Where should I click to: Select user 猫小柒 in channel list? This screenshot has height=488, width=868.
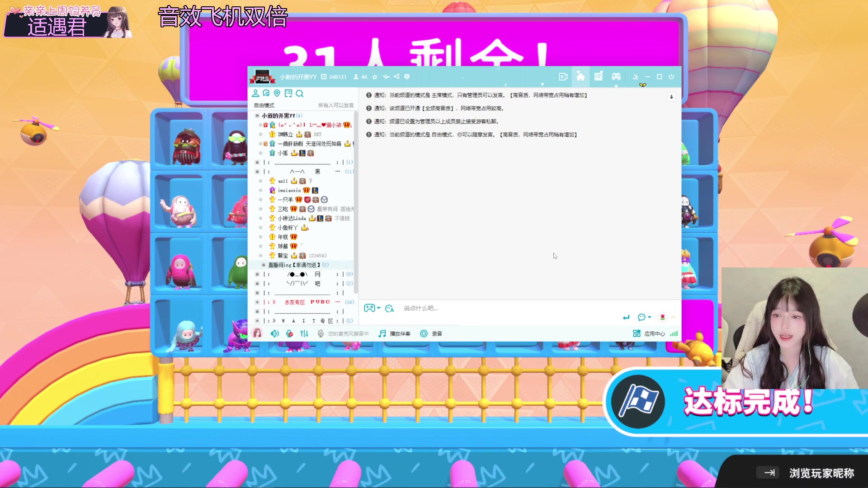click(315, 125)
